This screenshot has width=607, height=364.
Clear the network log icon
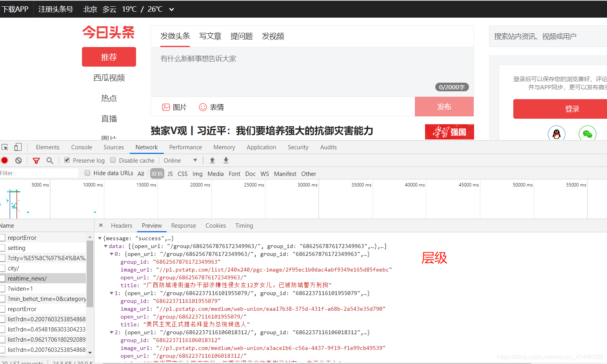[18, 160]
